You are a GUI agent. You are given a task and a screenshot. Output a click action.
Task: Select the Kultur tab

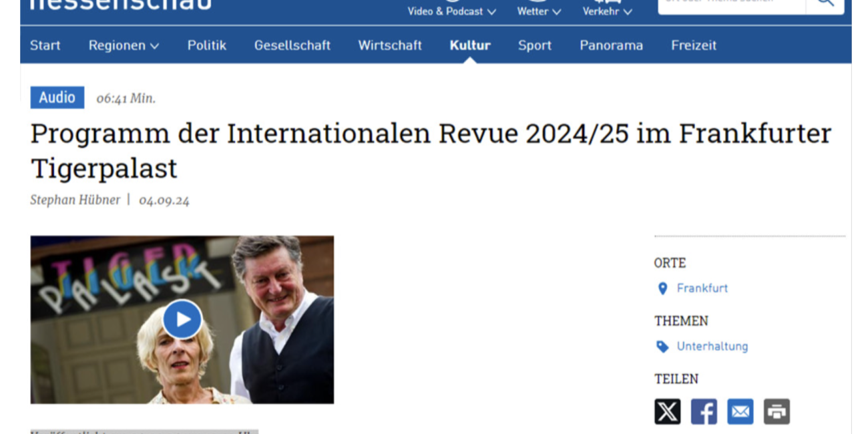[470, 45]
